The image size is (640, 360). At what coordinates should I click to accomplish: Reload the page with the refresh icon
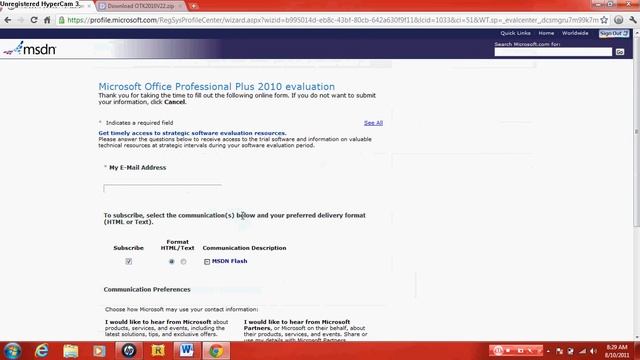(x=34, y=20)
